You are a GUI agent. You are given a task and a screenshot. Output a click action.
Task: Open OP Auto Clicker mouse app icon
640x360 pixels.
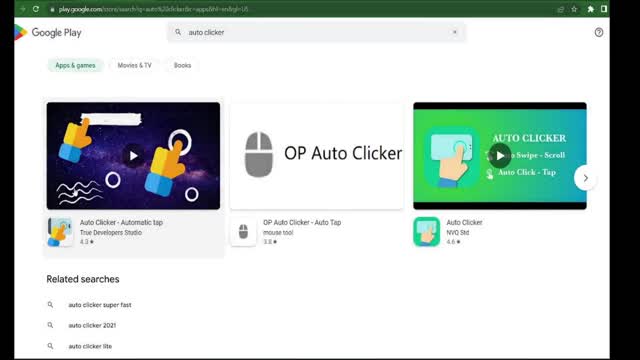[243, 232]
